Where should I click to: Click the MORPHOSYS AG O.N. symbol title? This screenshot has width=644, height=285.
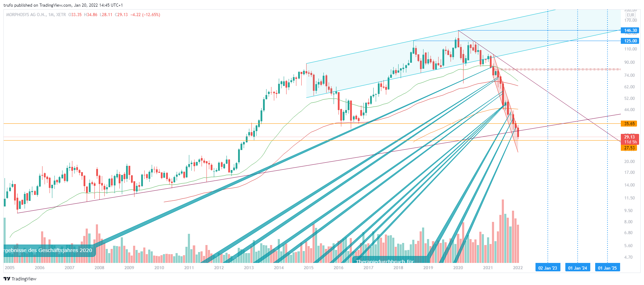pos(26,15)
